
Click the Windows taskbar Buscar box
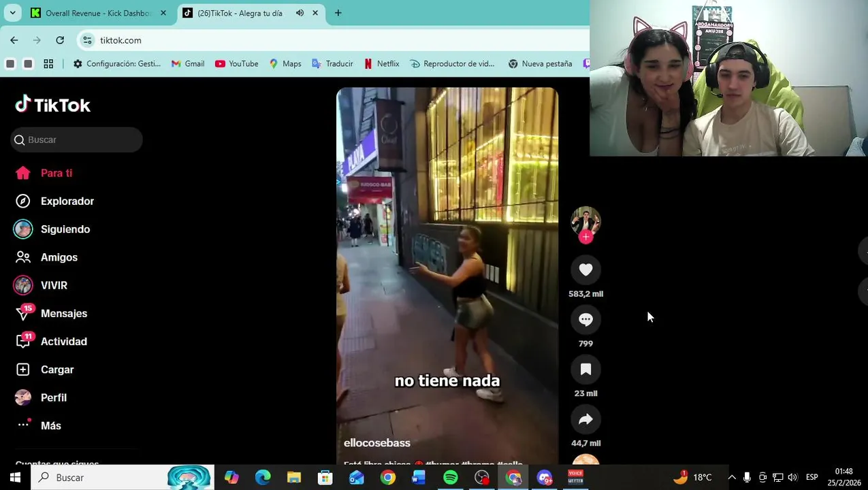coord(123,478)
